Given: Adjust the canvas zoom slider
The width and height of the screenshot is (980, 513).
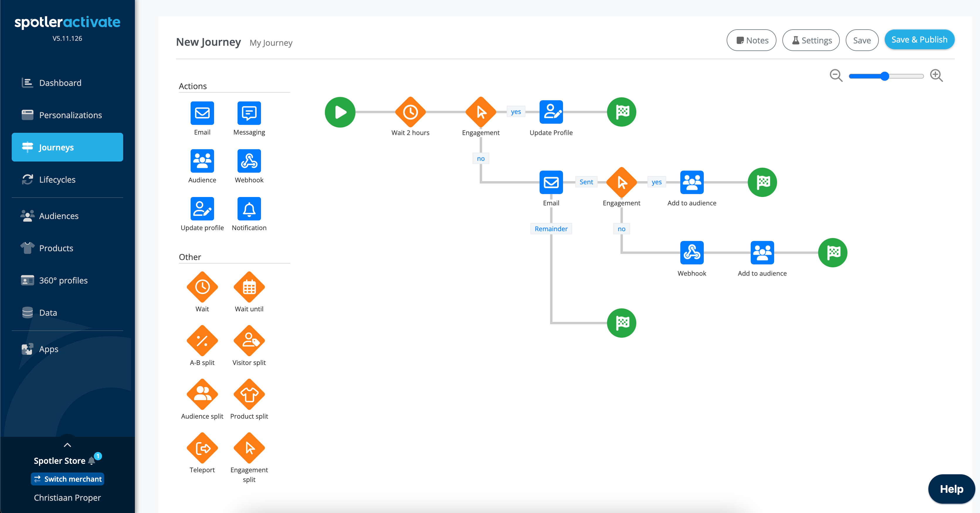Looking at the screenshot, I should coord(886,76).
